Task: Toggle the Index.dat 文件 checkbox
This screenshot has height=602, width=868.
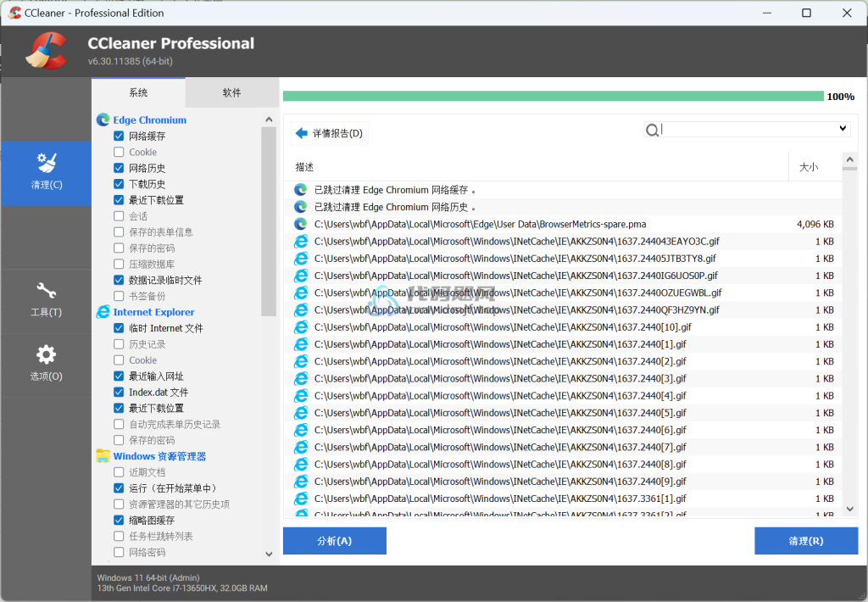Action: coord(119,392)
